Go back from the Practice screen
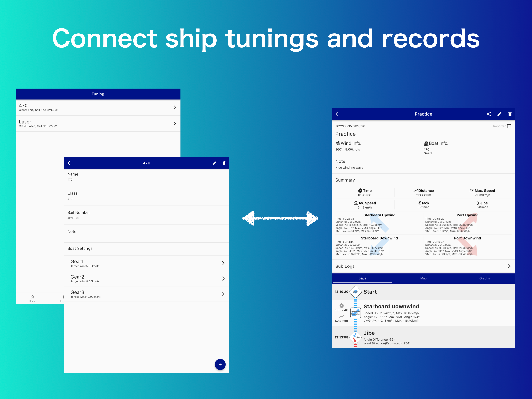 337,114
